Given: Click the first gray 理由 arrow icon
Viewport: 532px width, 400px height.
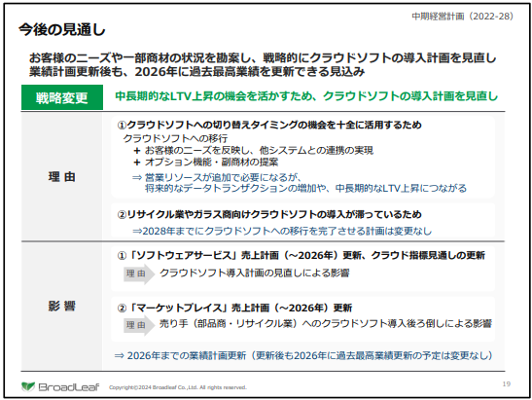Looking at the screenshot, I should 139,273.
